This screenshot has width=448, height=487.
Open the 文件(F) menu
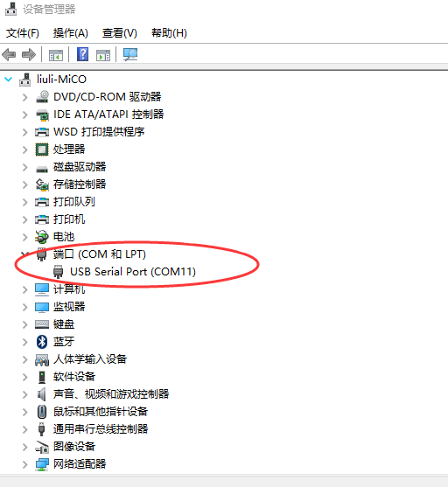click(23, 33)
